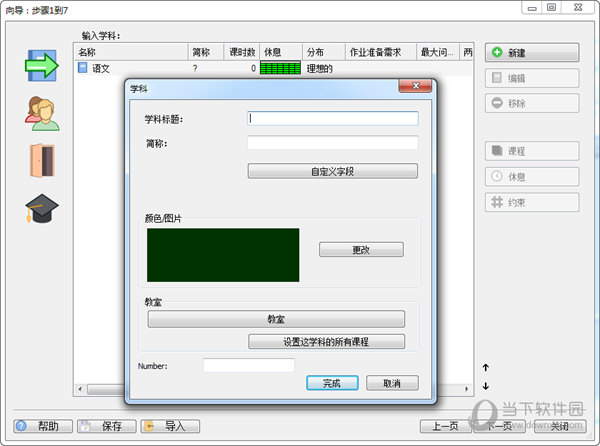The width and height of the screenshot is (600, 446).
Task: Move subject down with down arrow
Action: click(486, 386)
